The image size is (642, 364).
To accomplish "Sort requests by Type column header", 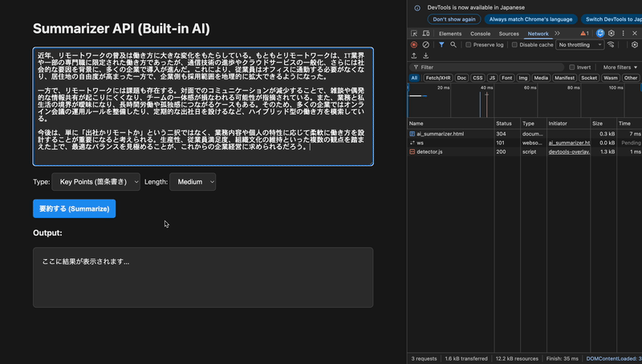I will tap(534, 123).
